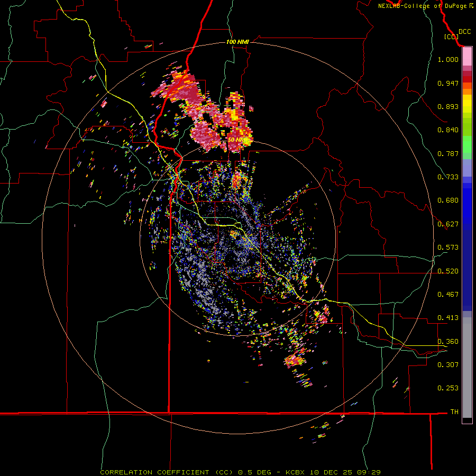Select the 0.787 legend value
Viewport: 476px width, 476px height.
[x=448, y=153]
